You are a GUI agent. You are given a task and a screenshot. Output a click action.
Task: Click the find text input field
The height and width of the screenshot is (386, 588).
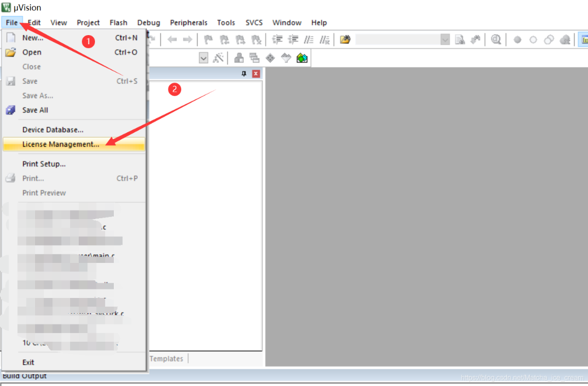[398, 39]
